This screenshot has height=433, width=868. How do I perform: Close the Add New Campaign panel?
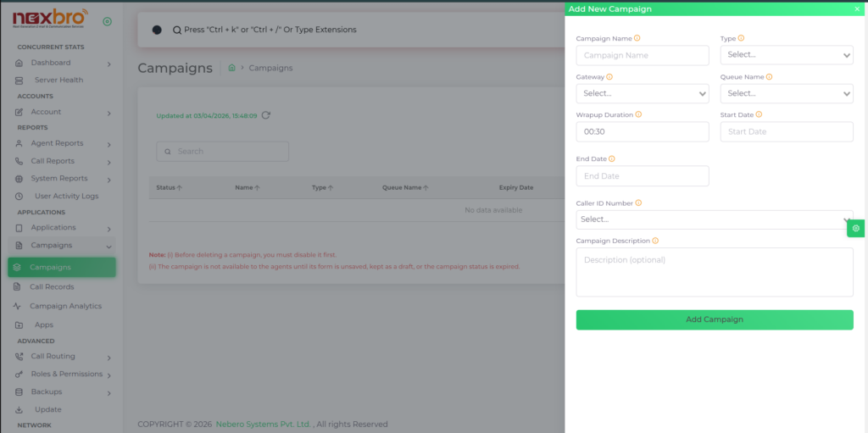click(x=856, y=8)
